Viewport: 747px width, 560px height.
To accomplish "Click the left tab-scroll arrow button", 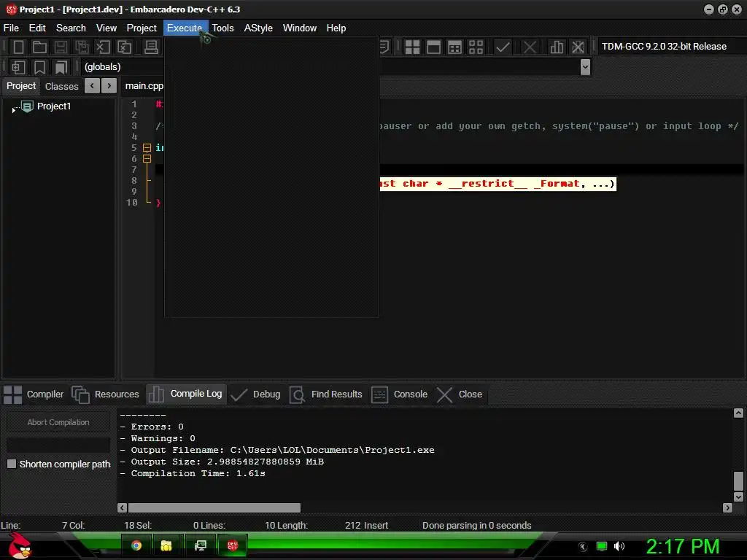I will pos(92,86).
